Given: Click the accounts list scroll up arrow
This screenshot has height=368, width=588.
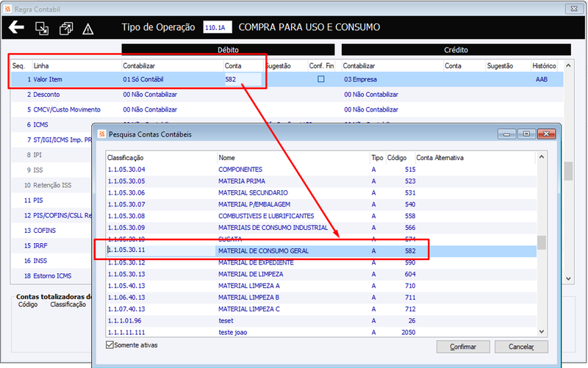Looking at the screenshot, I should 542,157.
